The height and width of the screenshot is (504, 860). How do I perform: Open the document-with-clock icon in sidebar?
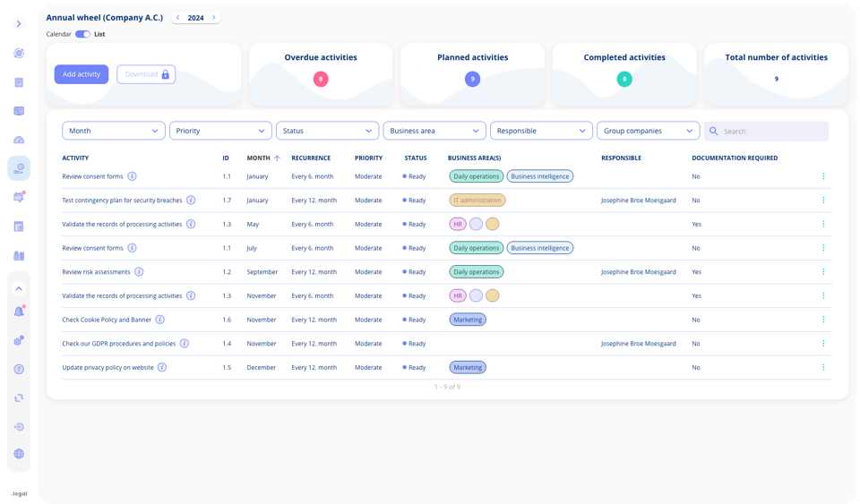click(x=19, y=226)
